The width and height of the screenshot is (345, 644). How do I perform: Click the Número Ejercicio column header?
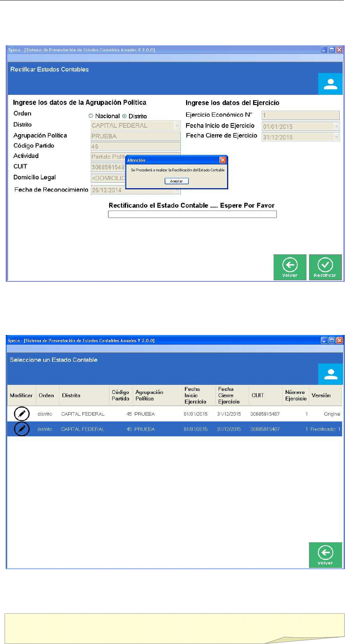(296, 395)
